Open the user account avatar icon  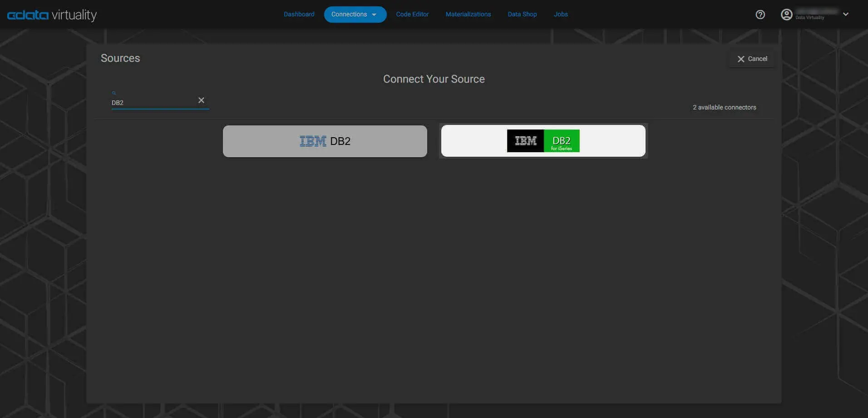pyautogui.click(x=786, y=15)
